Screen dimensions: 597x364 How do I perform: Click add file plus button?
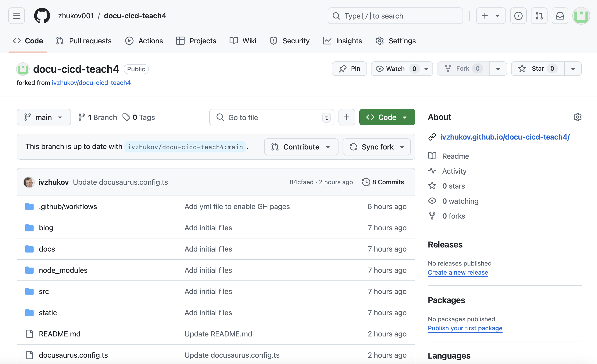[346, 117]
